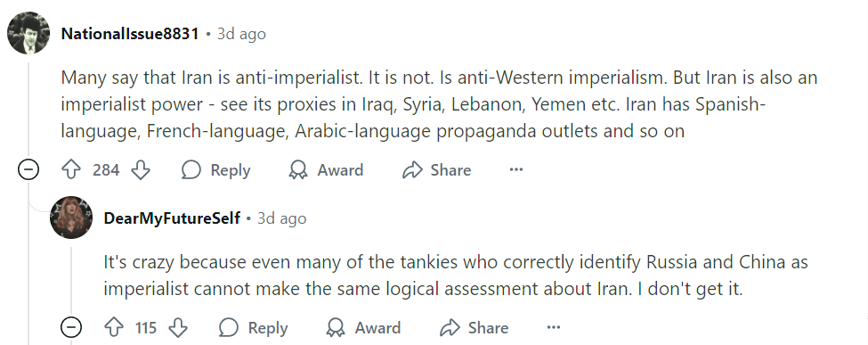Give an award to NationalIssue8831's comment

(x=326, y=169)
